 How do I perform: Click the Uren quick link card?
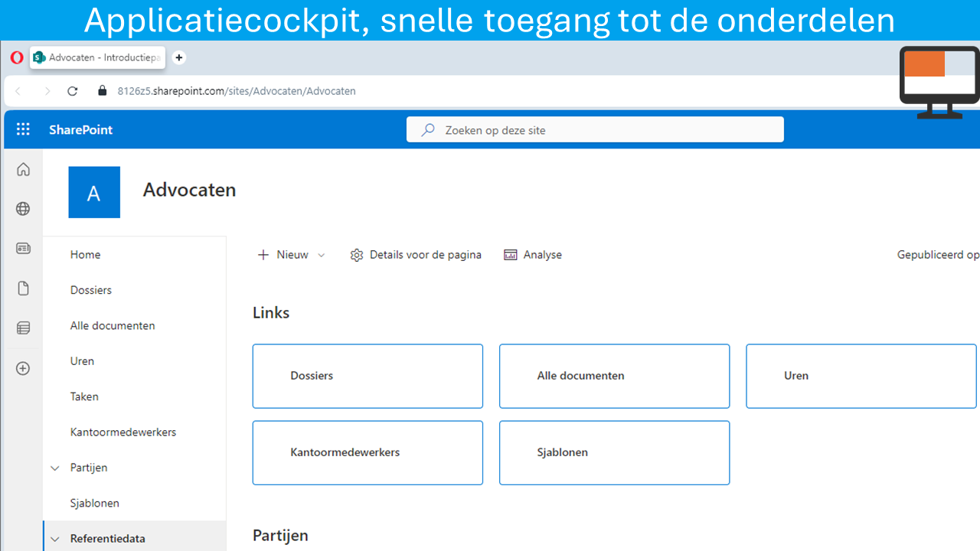[x=862, y=376]
